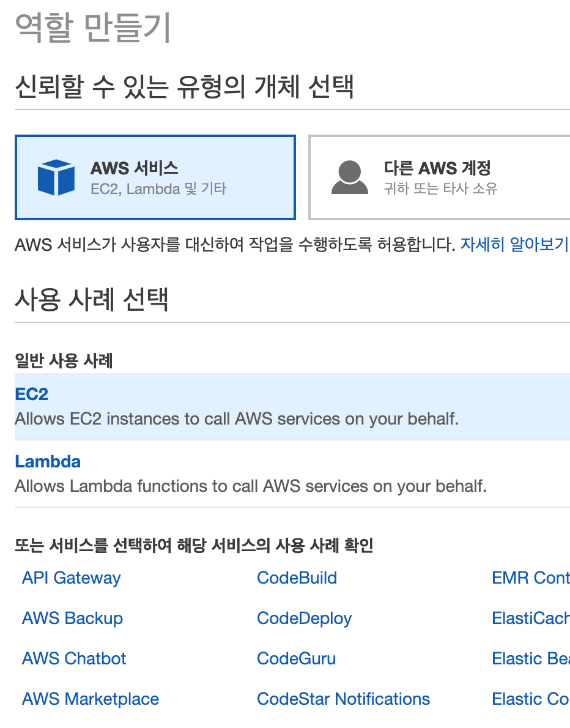Image resolution: width=570 pixels, height=728 pixels.
Task: Click the '일반 사용 사례' label
Action: coord(64,360)
